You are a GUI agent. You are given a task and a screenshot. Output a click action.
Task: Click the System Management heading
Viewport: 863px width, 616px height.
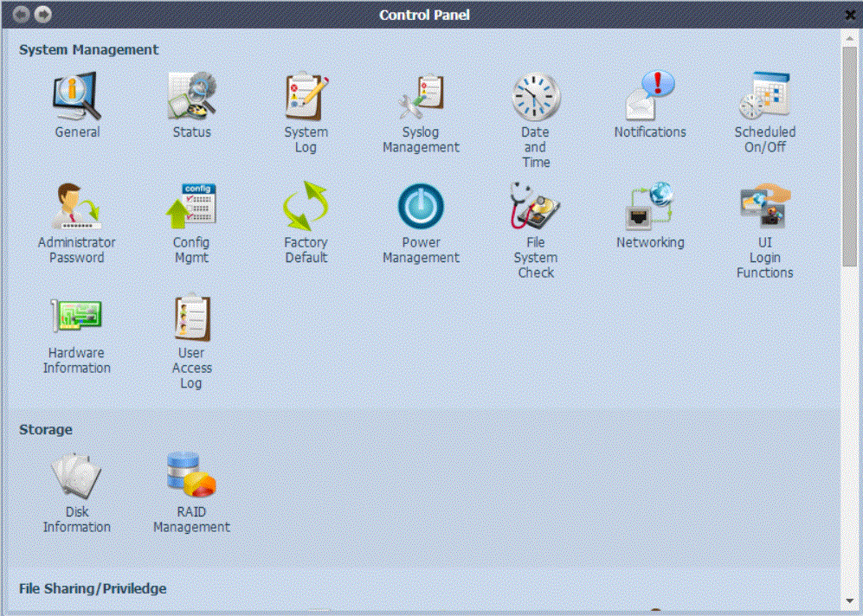point(88,49)
